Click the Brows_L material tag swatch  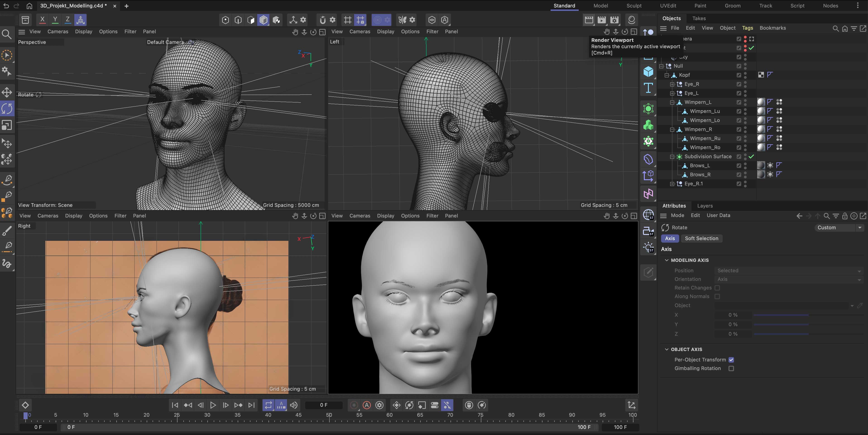(761, 165)
